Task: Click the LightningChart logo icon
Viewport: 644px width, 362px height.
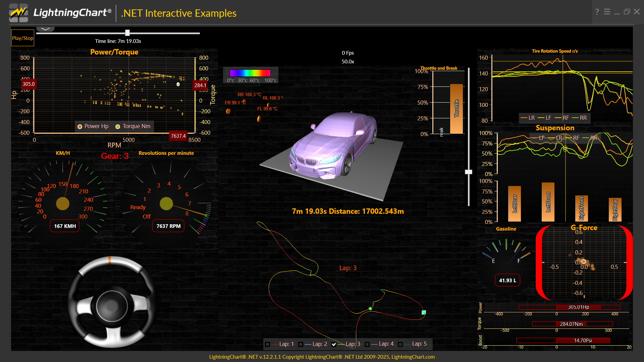Action: [19, 13]
